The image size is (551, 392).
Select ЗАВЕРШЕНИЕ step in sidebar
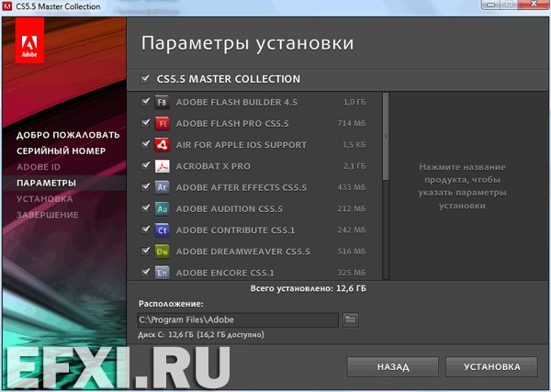click(x=48, y=215)
